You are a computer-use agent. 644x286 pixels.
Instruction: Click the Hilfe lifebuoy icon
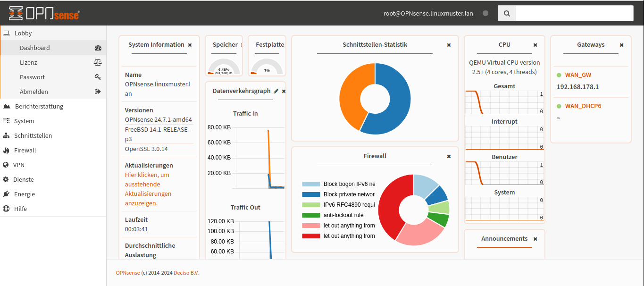[x=6, y=209]
